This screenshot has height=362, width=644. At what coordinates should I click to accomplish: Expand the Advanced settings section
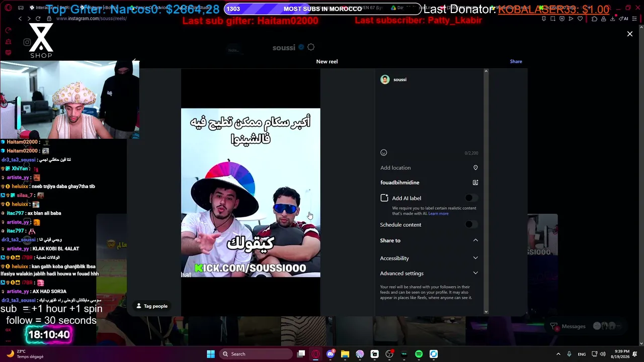click(429, 273)
